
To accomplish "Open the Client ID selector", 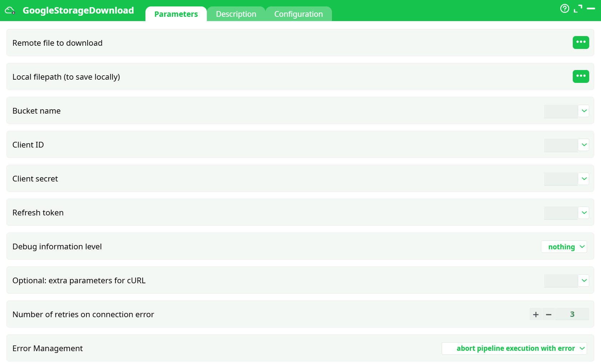I will 583,145.
